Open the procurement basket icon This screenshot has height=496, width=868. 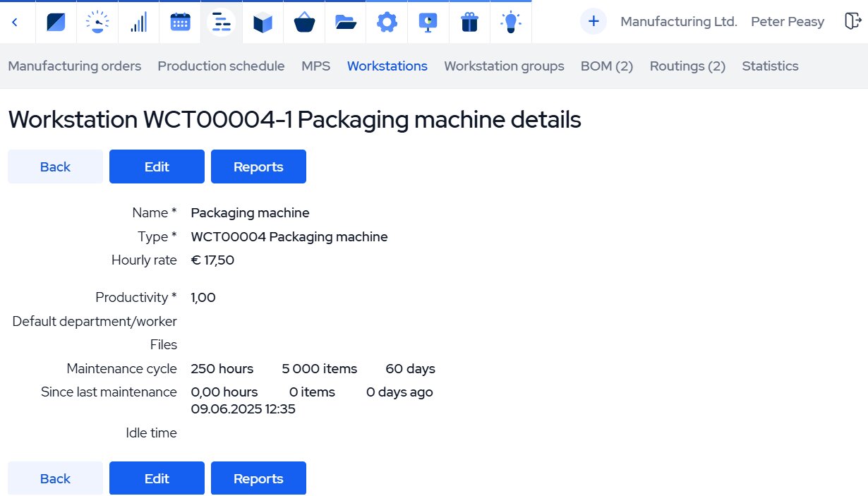304,23
